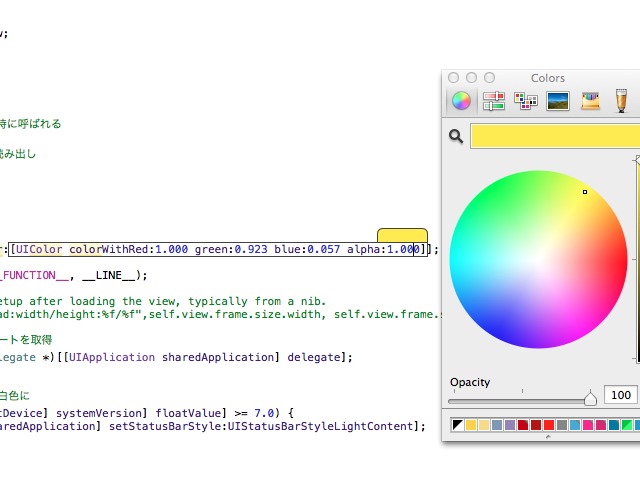Click the swatch drawer resize handle
Image resolution: width=640 pixels, height=480 pixels.
tap(547, 436)
